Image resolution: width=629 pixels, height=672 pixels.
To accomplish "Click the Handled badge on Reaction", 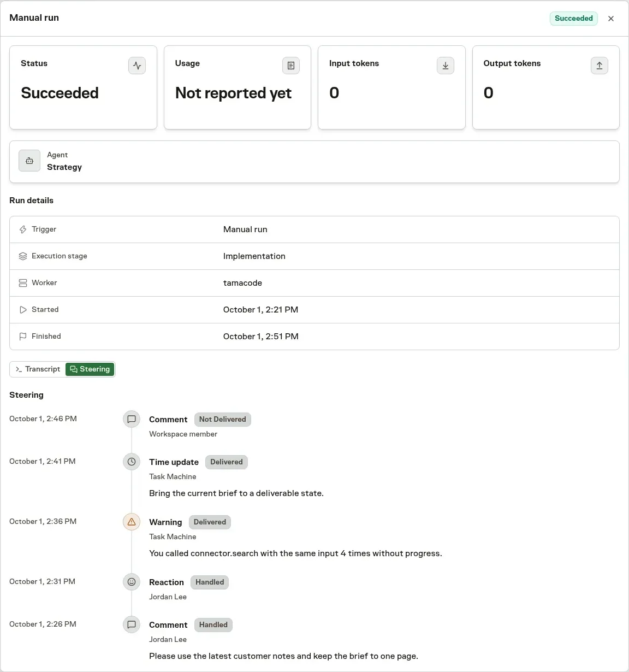I will tap(210, 582).
